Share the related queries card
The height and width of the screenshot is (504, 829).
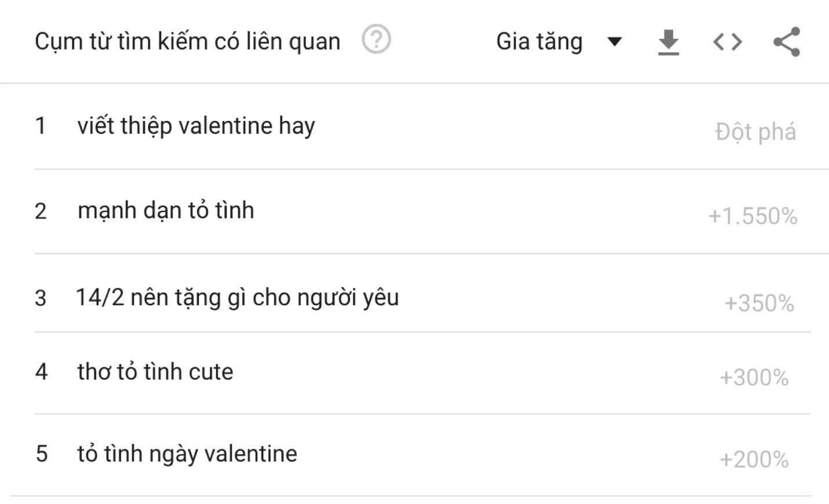pyautogui.click(x=787, y=42)
